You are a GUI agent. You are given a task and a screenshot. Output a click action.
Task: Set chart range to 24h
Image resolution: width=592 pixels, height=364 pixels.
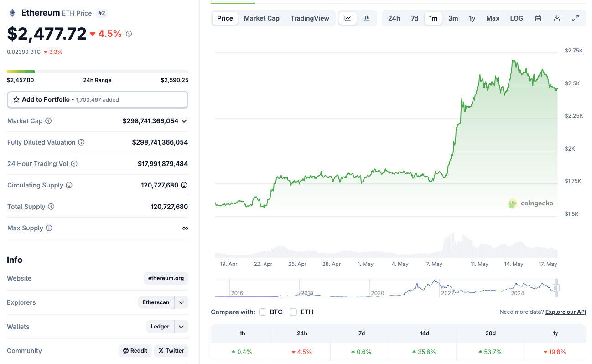coord(394,18)
